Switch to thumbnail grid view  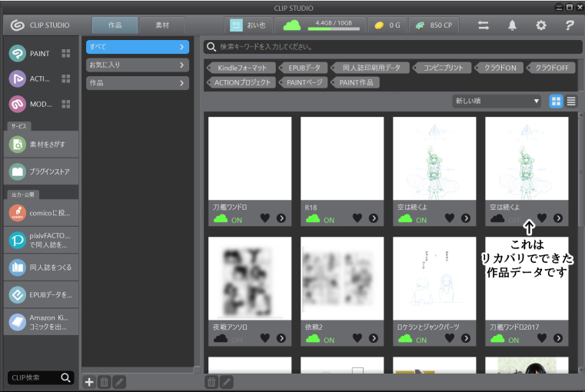click(556, 101)
